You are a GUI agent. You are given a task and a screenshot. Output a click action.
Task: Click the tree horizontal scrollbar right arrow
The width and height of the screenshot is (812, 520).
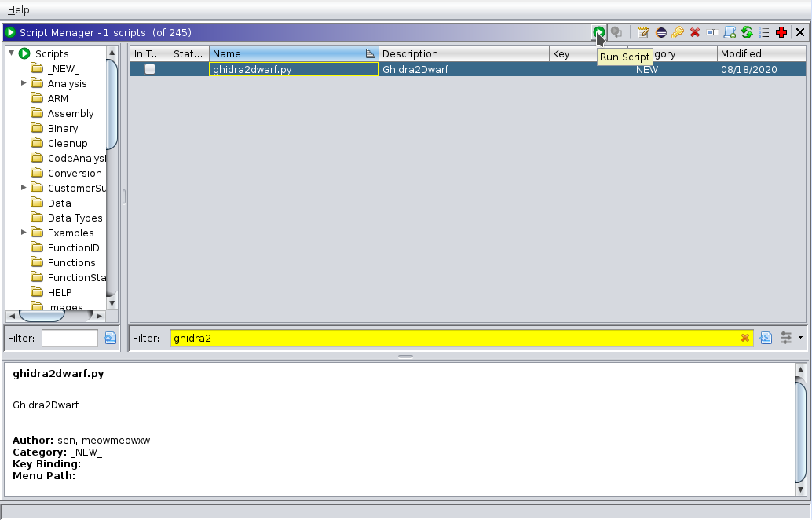coord(100,316)
